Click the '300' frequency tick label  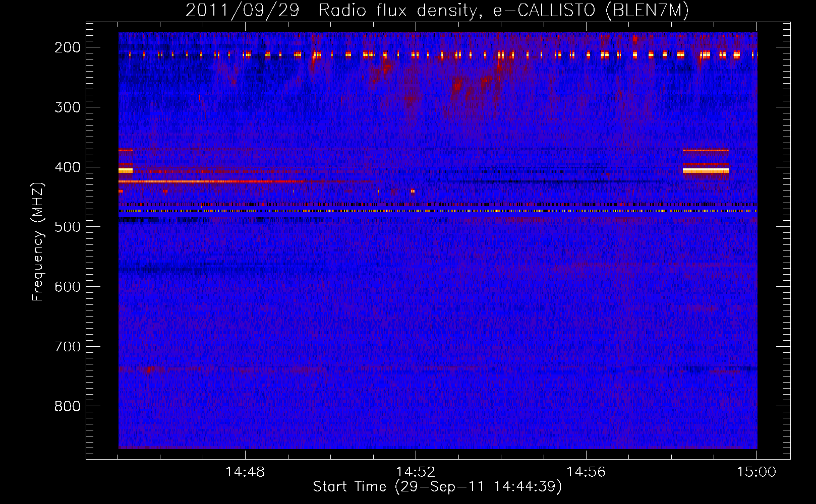[68, 107]
